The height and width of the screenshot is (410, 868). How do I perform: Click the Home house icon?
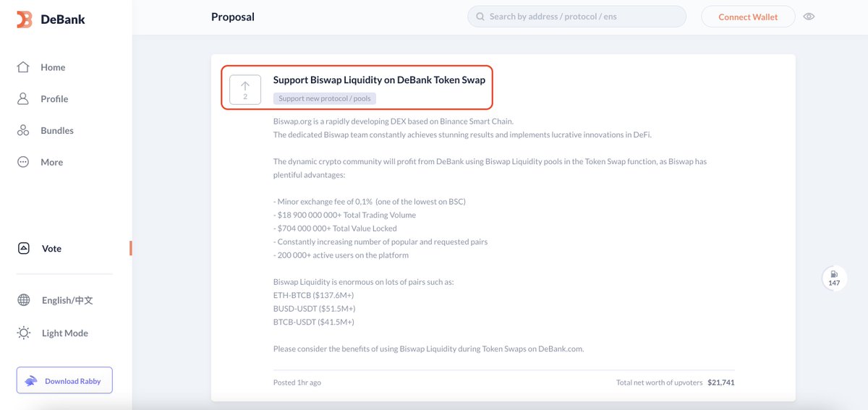click(x=23, y=67)
